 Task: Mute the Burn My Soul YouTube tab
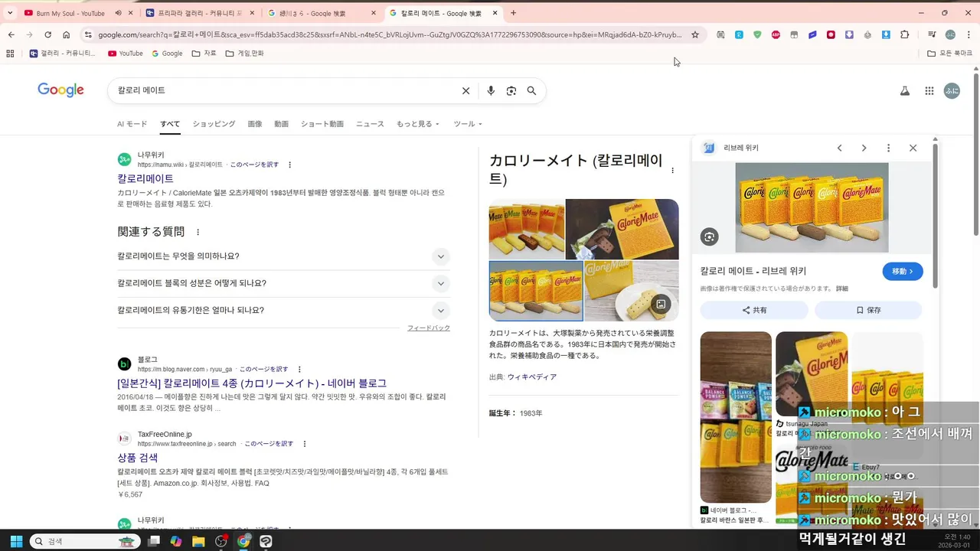tap(118, 13)
